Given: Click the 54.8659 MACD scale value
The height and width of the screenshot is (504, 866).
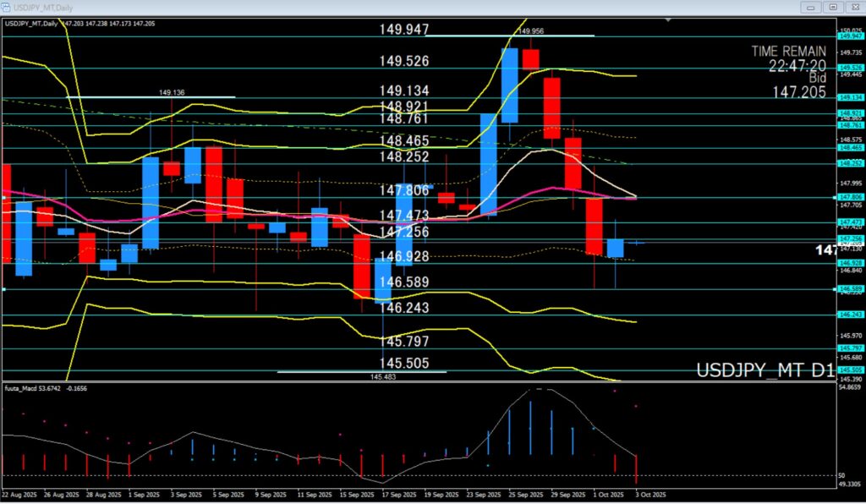Looking at the screenshot, I should point(850,386).
